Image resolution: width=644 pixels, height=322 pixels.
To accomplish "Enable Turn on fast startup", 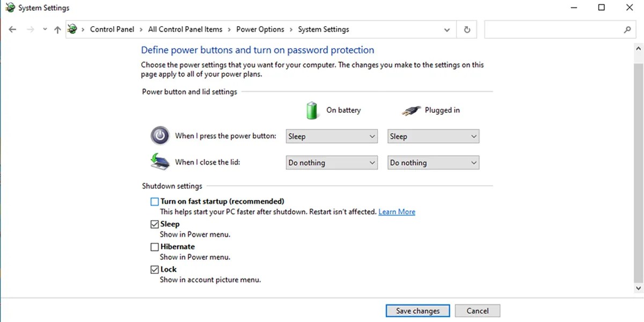I will 155,201.
